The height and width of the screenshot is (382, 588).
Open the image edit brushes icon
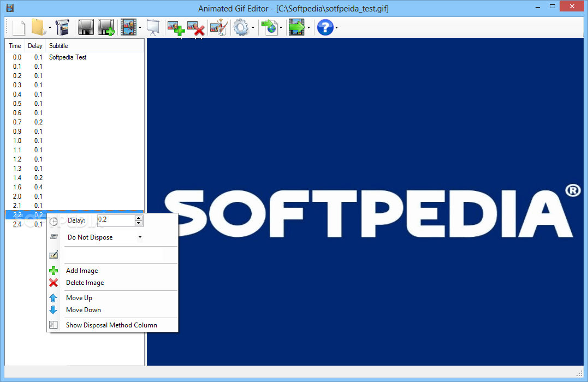coord(218,27)
